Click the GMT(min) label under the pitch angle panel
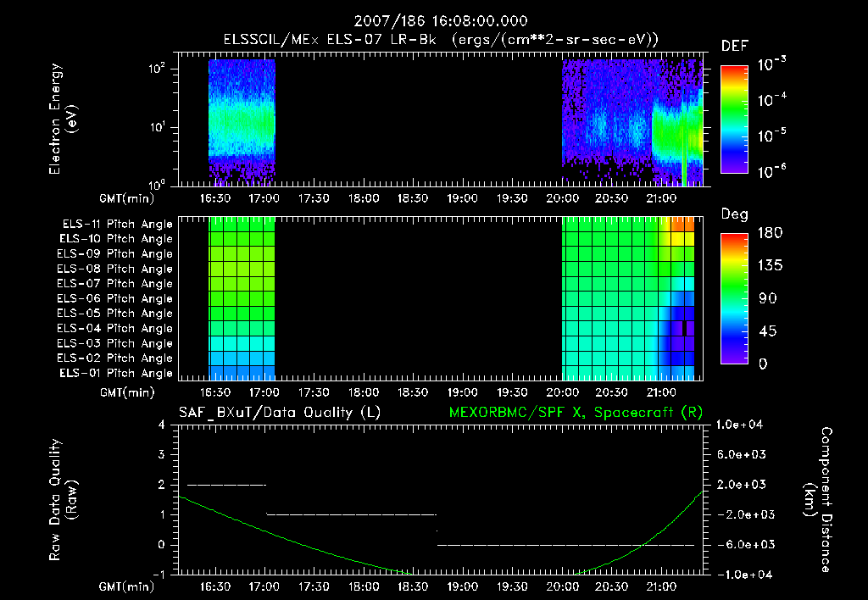868x600 pixels. point(127,392)
